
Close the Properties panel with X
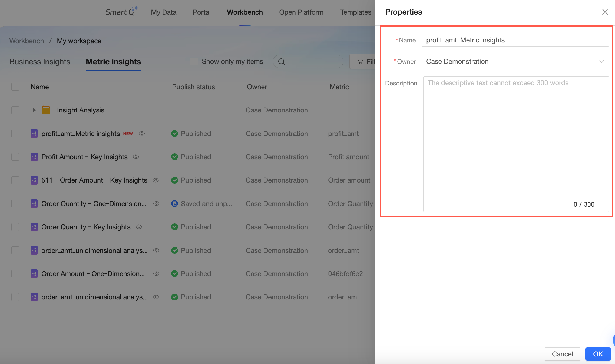coord(605,12)
